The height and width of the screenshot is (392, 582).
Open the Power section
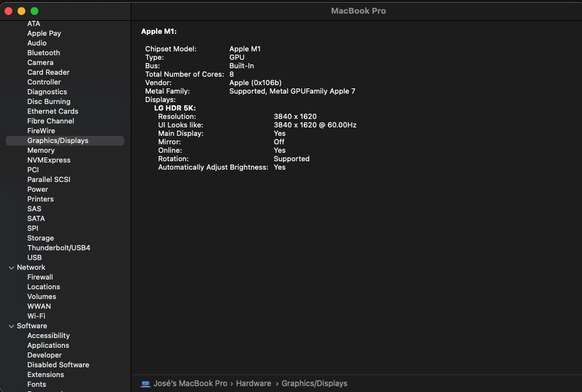click(38, 189)
